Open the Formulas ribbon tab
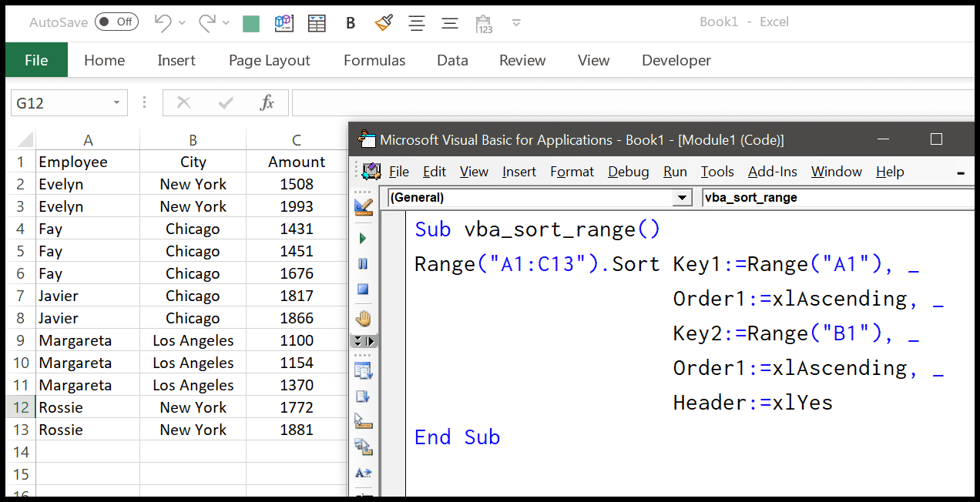980x502 pixels. tap(374, 60)
